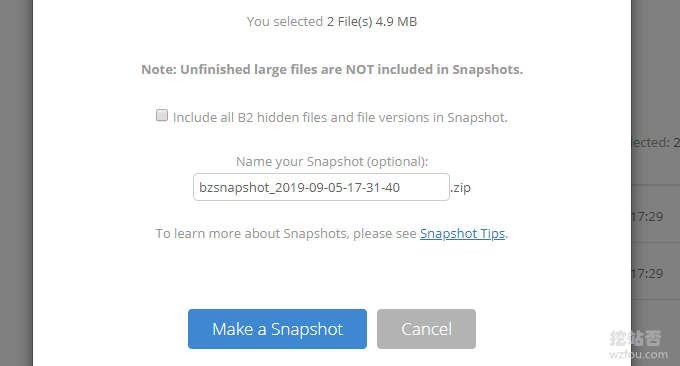This screenshot has width=680, height=366.
Task: Click the dimmed overlay left of the dialog
Action: (x=16, y=183)
